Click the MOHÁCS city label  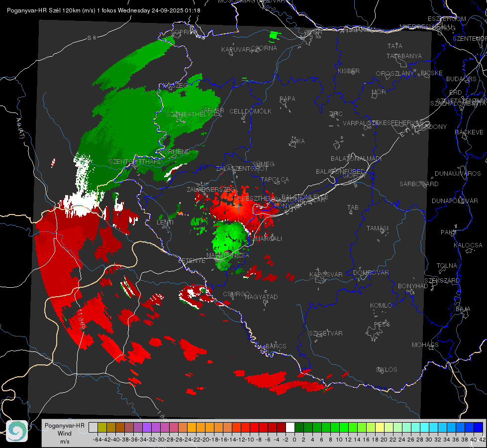pos(425,344)
